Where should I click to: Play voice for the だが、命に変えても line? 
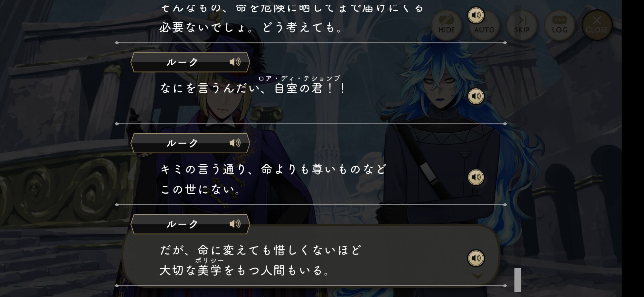pos(476,258)
